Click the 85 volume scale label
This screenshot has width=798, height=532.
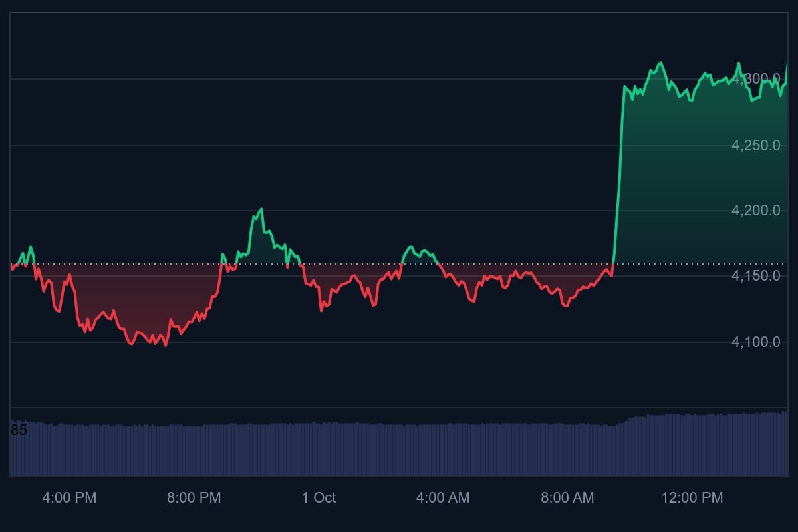[19, 430]
